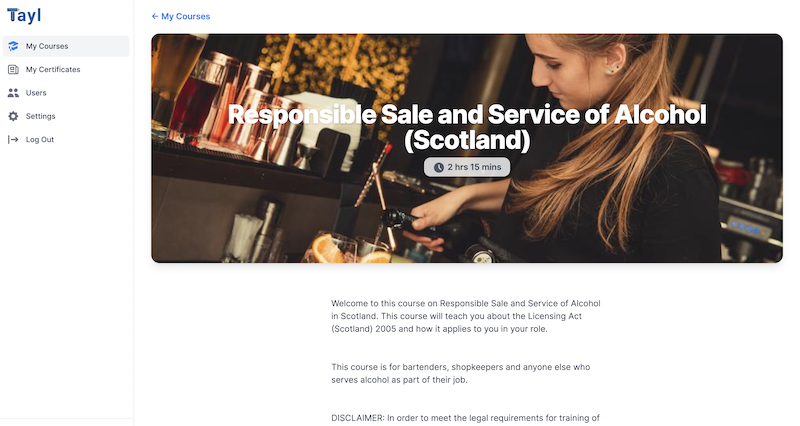Click the 2 hrs 15 mins duration badge
Image resolution: width=800 pixels, height=426 pixels.
click(467, 167)
